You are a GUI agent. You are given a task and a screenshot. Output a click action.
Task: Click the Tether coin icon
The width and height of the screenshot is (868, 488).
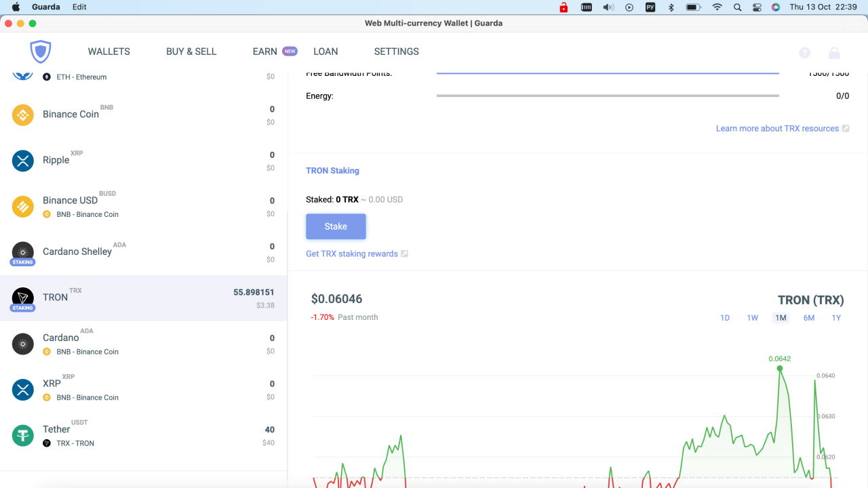tap(22, 435)
